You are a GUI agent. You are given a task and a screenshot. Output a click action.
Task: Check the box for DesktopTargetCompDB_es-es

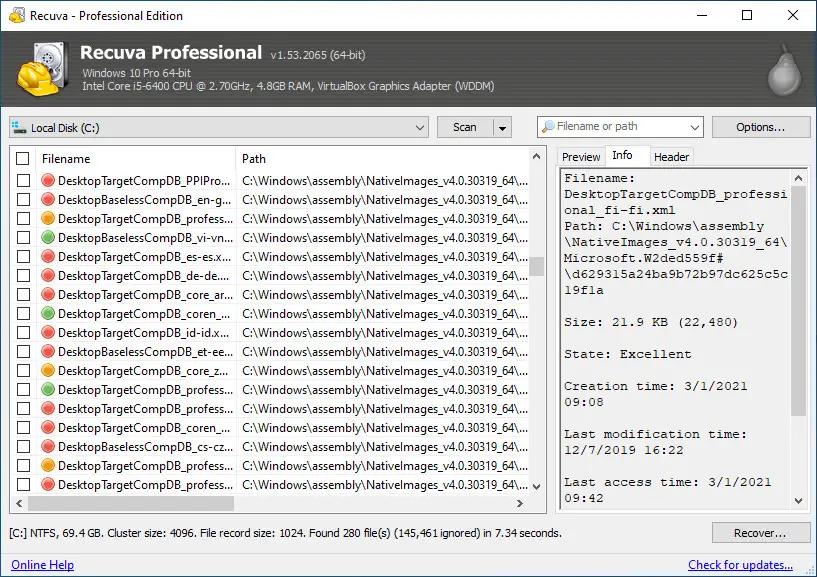point(23,256)
